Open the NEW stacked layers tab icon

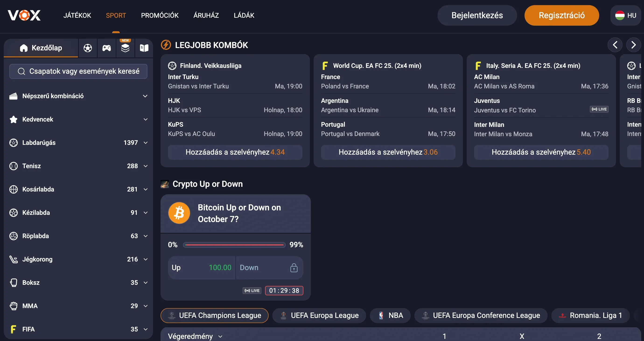click(125, 48)
